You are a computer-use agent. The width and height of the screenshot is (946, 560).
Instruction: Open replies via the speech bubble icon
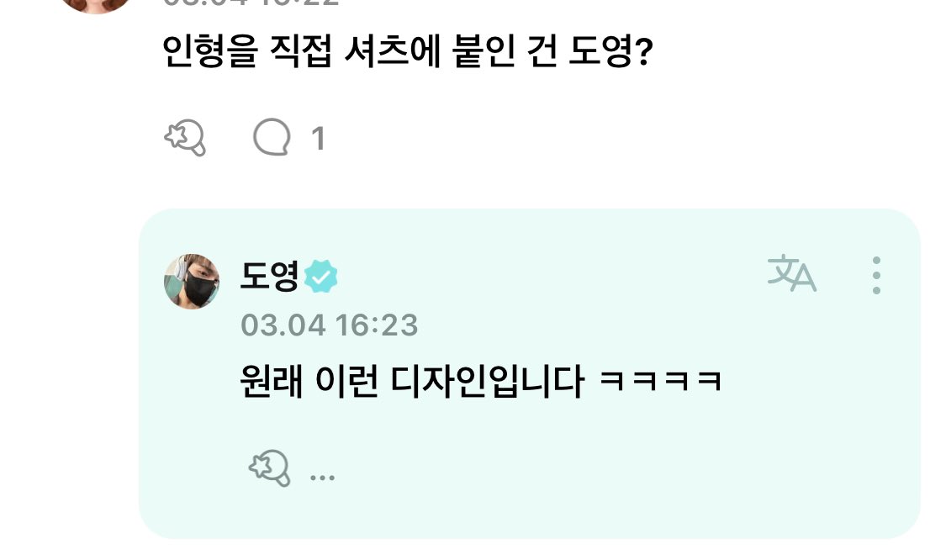point(272,137)
